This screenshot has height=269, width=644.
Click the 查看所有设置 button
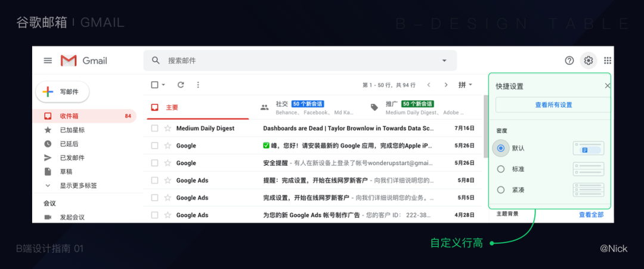click(553, 105)
